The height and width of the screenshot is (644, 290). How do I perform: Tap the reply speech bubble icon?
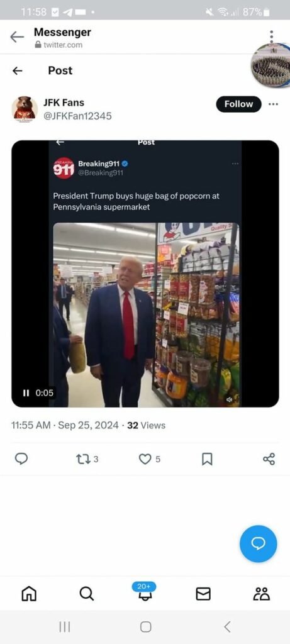click(21, 458)
